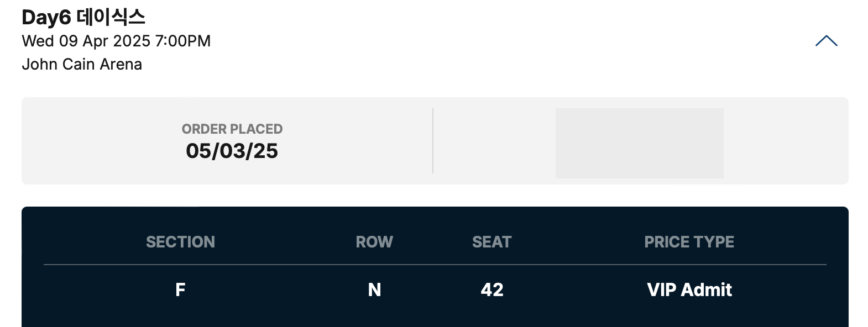Click the 2025 year in event date

pyautogui.click(x=132, y=41)
